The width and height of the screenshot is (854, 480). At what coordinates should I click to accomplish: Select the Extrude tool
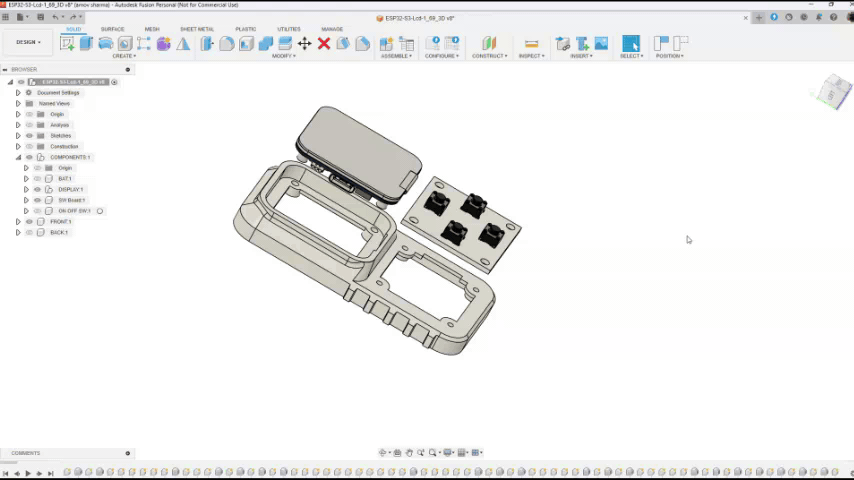click(x=86, y=44)
